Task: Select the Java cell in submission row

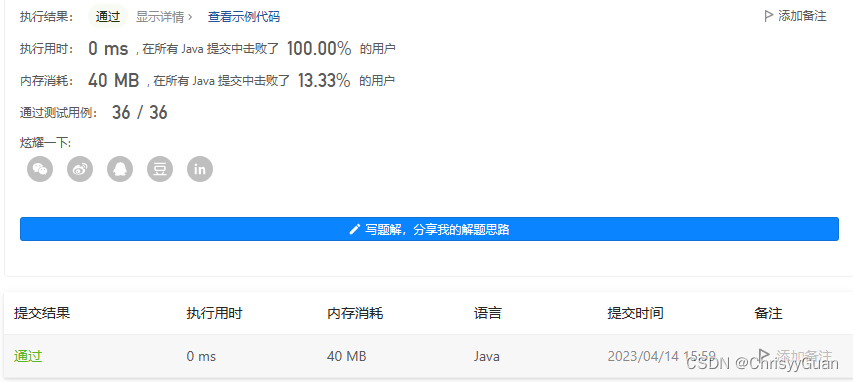Action: click(487, 356)
